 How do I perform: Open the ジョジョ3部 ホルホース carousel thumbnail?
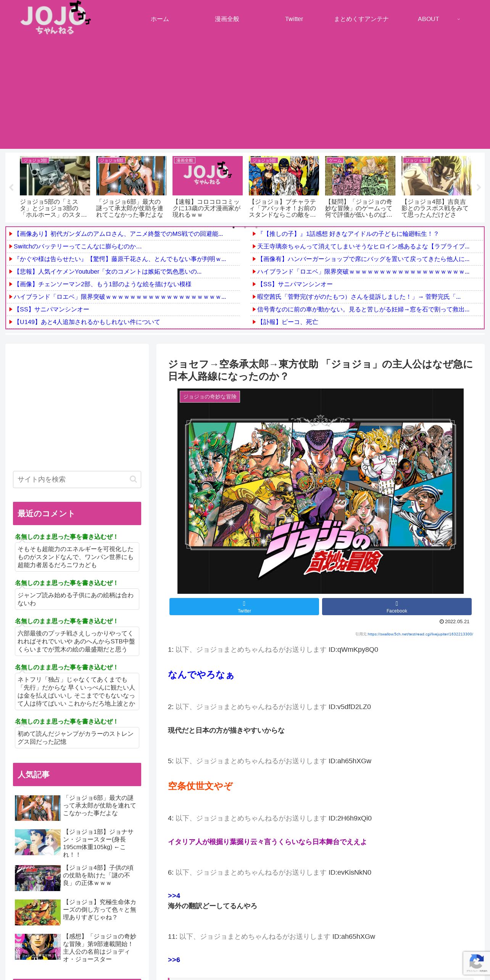[x=55, y=176]
